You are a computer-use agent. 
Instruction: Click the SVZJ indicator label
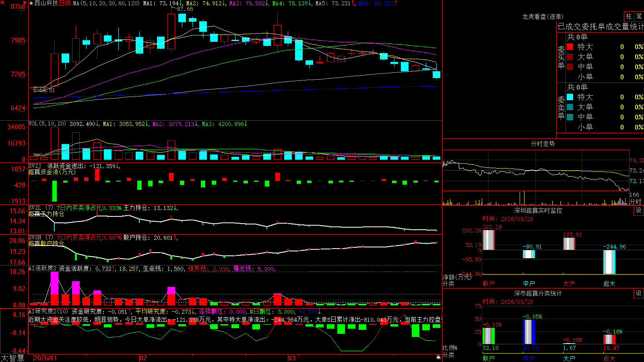click(x=35, y=166)
